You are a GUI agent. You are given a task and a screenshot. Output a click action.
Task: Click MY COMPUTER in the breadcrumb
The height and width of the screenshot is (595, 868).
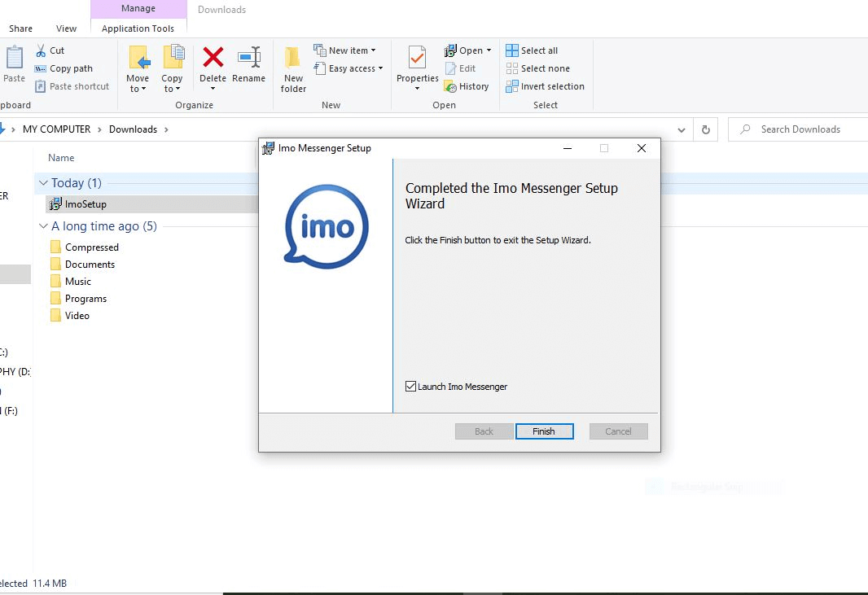point(56,129)
